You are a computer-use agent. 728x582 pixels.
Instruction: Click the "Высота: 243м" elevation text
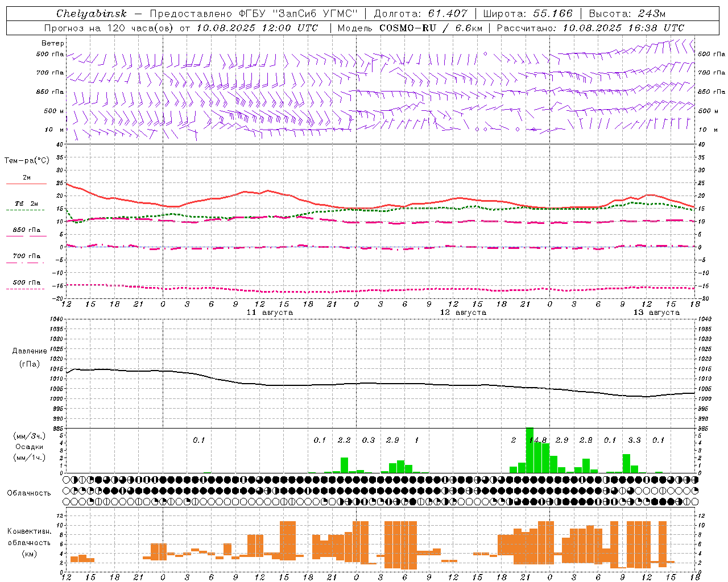[x=627, y=14]
